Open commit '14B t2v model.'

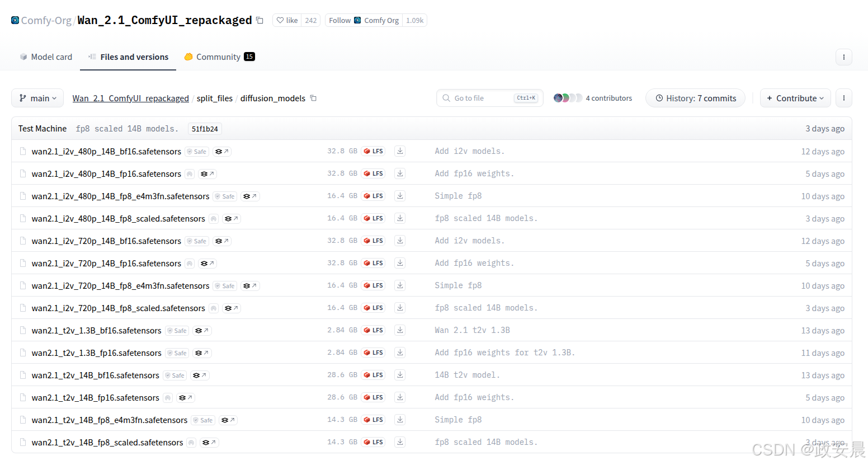[467, 375]
